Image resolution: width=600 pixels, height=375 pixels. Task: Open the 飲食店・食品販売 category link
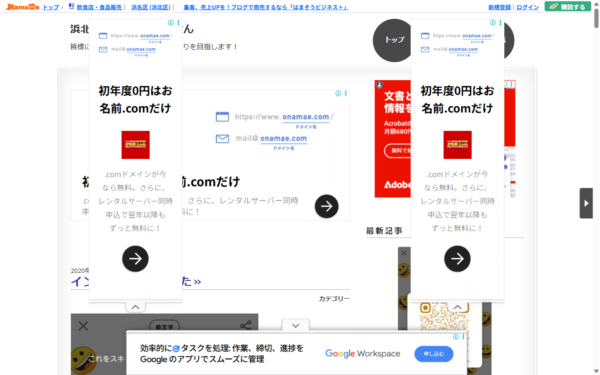tap(99, 7)
